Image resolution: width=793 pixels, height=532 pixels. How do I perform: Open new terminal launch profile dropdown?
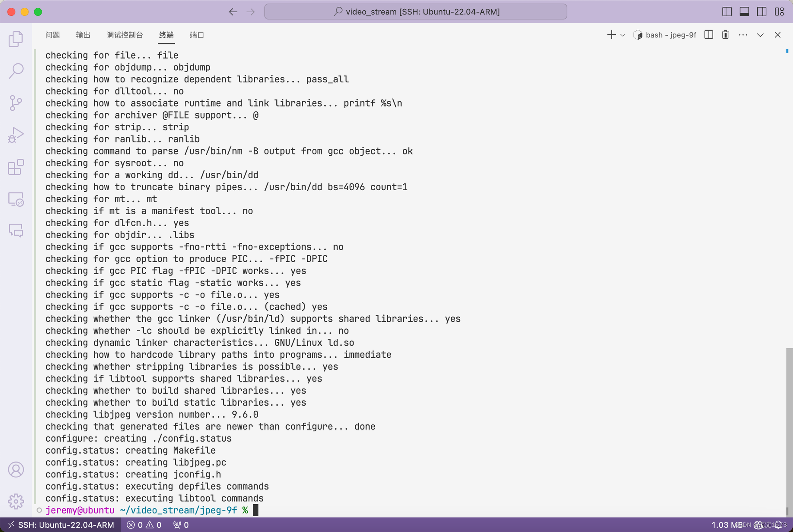(623, 35)
